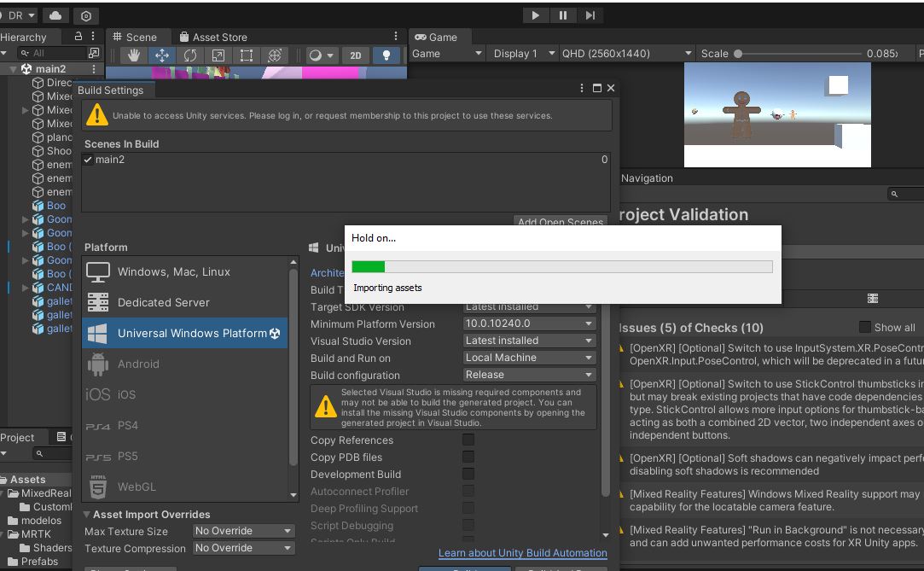Toggle scene lighting with the bulb icon
Image resolution: width=924 pixels, height=571 pixels.
pos(386,55)
